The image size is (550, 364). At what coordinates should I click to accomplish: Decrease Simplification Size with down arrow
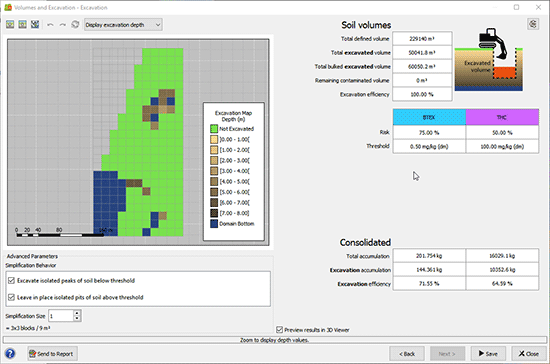[77, 319]
